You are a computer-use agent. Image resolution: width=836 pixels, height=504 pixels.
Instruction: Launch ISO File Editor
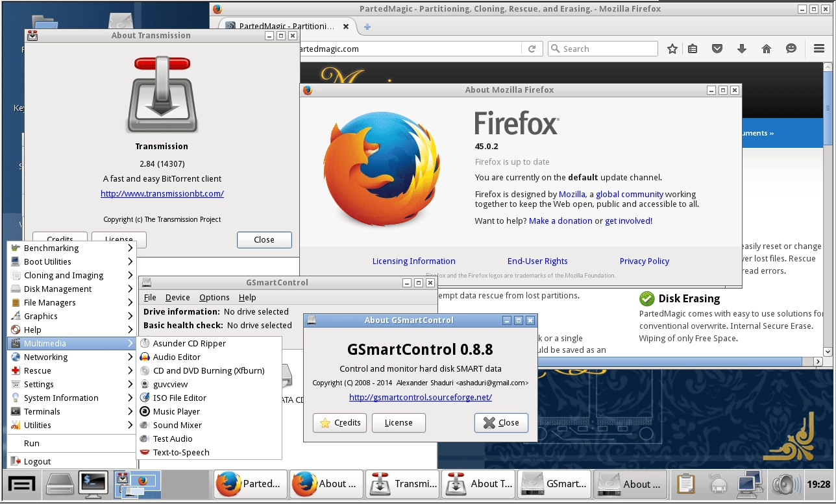click(x=210, y=398)
